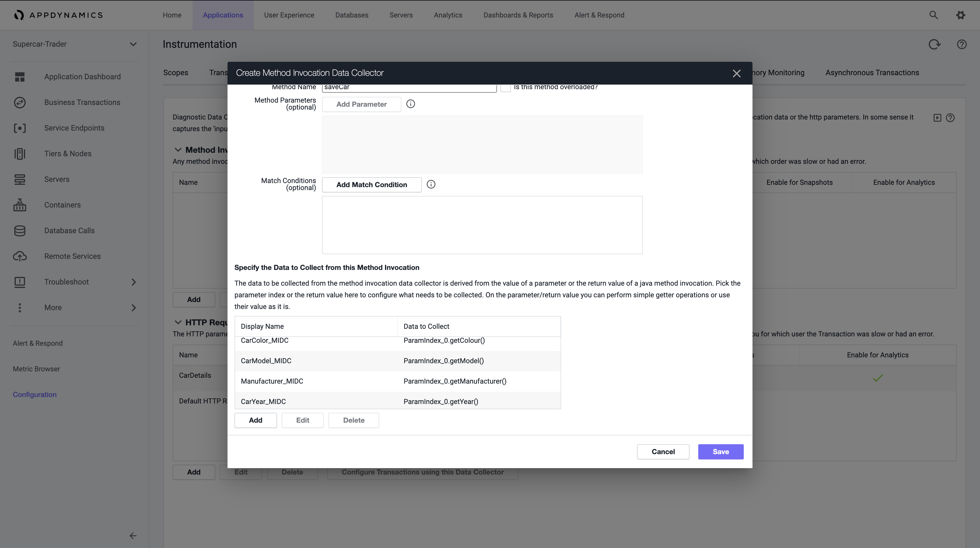Viewport: 980px width, 548px height.
Task: Open Alert & Respond in top menu
Action: 599,15
